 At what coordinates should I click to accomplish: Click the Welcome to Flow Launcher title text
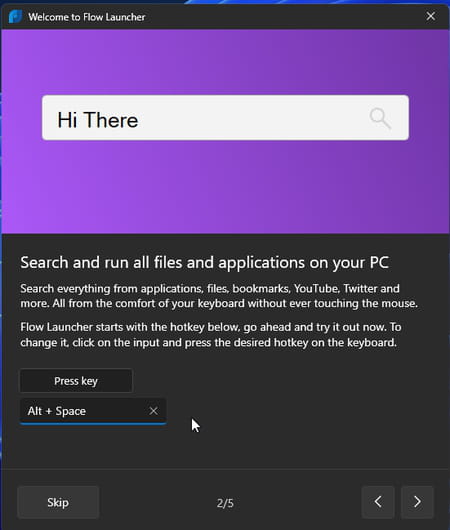tap(87, 17)
